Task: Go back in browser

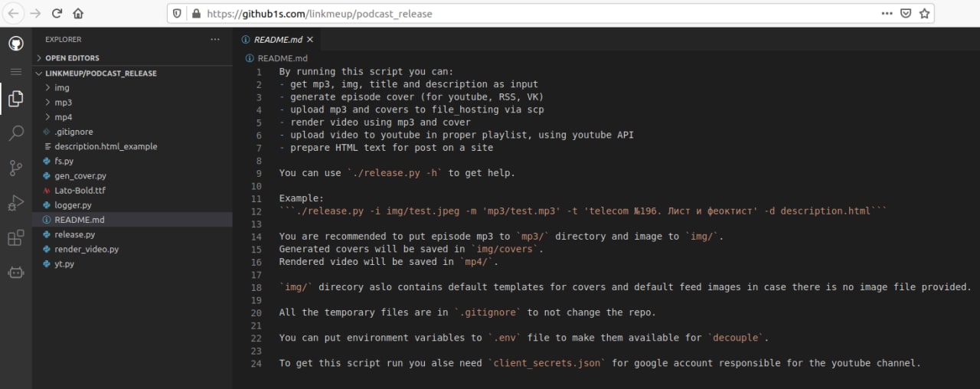Action: pos(14,13)
